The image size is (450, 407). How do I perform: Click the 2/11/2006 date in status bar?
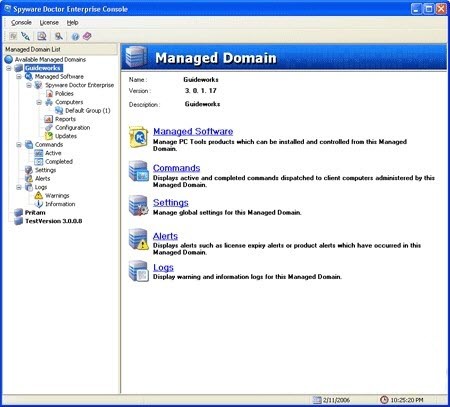tap(336, 400)
